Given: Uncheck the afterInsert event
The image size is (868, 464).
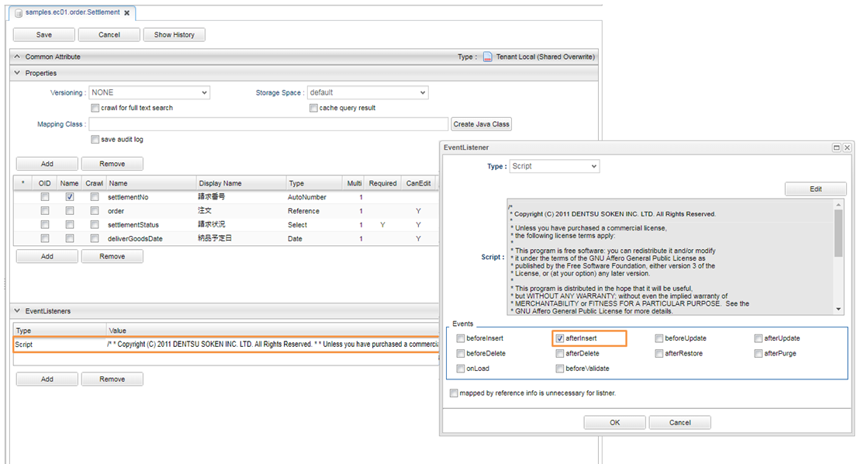Looking at the screenshot, I should pyautogui.click(x=559, y=338).
